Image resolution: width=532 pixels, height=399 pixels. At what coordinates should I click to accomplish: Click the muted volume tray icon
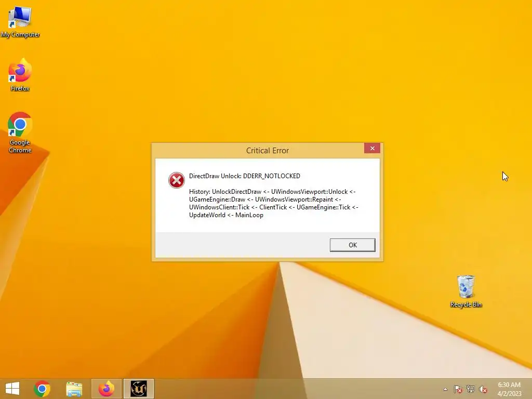tap(483, 389)
